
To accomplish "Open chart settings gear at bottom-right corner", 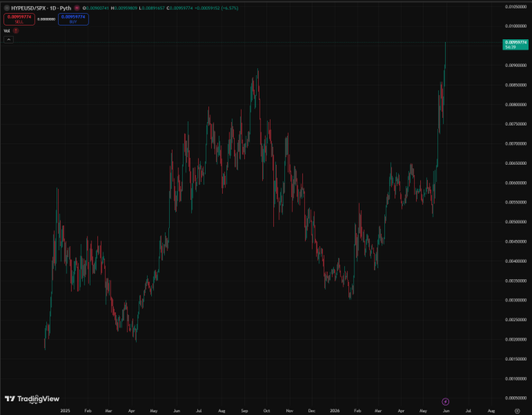I will click(517, 411).
